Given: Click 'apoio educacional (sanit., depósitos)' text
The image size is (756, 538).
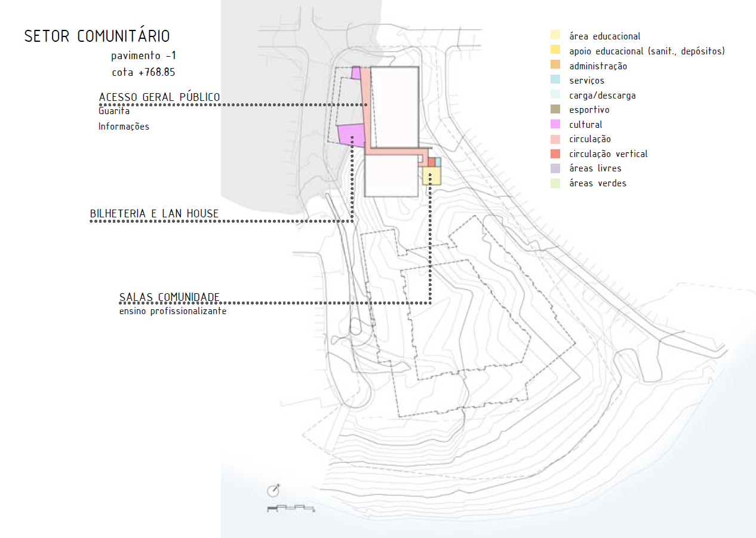Looking at the screenshot, I should pyautogui.click(x=647, y=51).
